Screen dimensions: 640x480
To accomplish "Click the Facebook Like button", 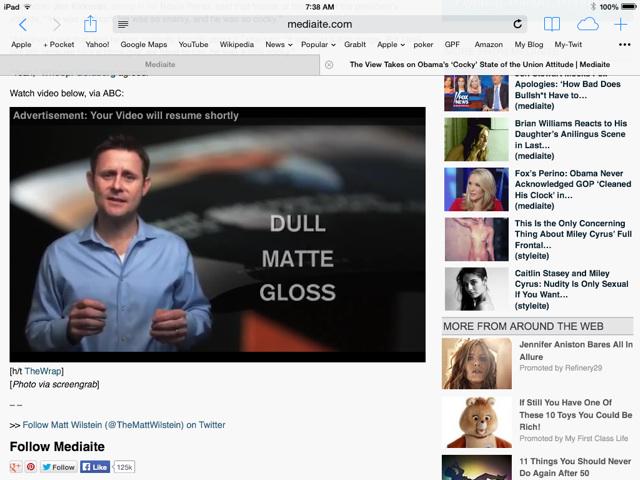I will [x=95, y=467].
